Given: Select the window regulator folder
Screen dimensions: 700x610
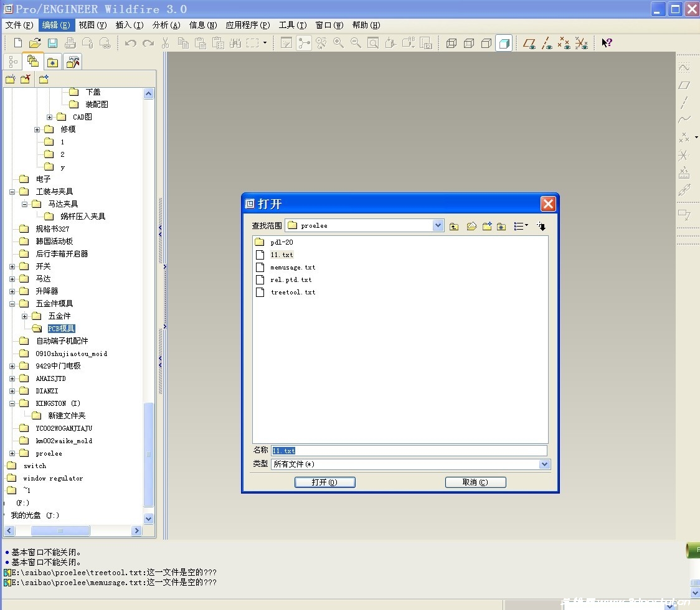Looking at the screenshot, I should click(x=53, y=479).
